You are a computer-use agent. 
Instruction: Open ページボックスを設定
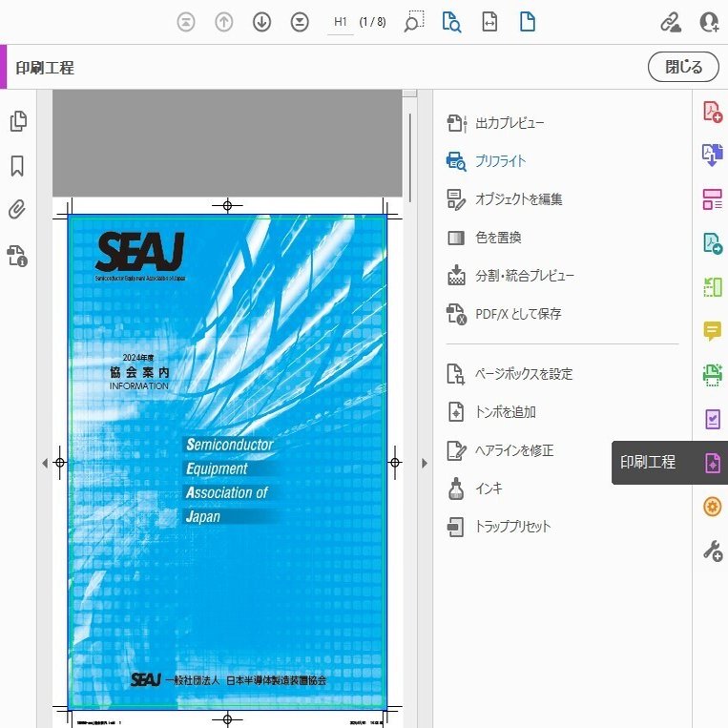click(x=510, y=374)
